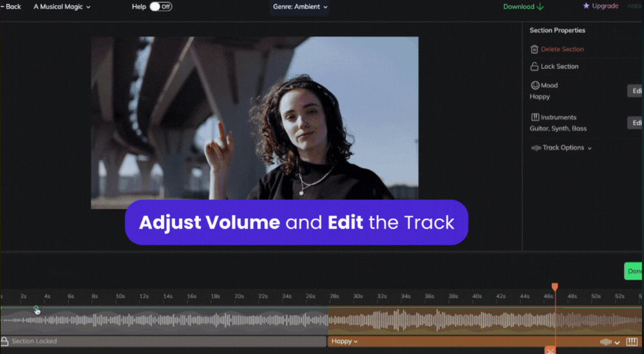The width and height of the screenshot is (644, 354).
Task: Click the Track Options waveform icon
Action: 536,148
